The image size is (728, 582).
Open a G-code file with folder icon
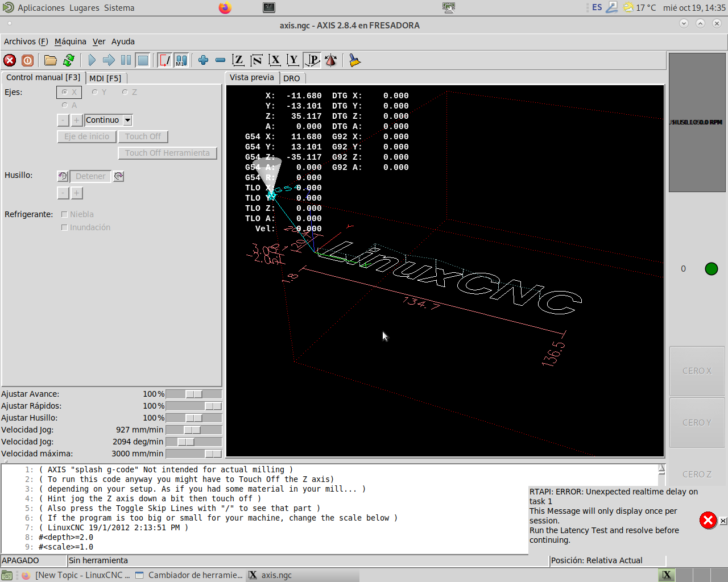[x=51, y=60]
